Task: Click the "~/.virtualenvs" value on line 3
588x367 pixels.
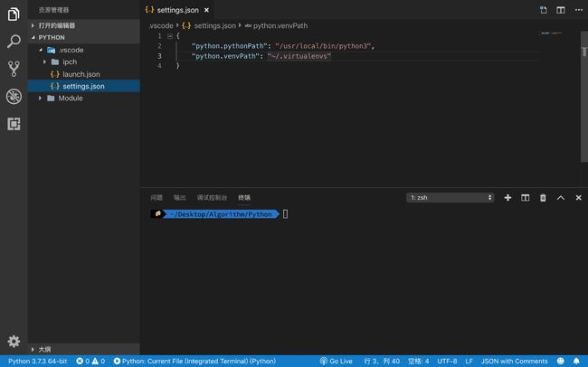Action: click(x=299, y=56)
